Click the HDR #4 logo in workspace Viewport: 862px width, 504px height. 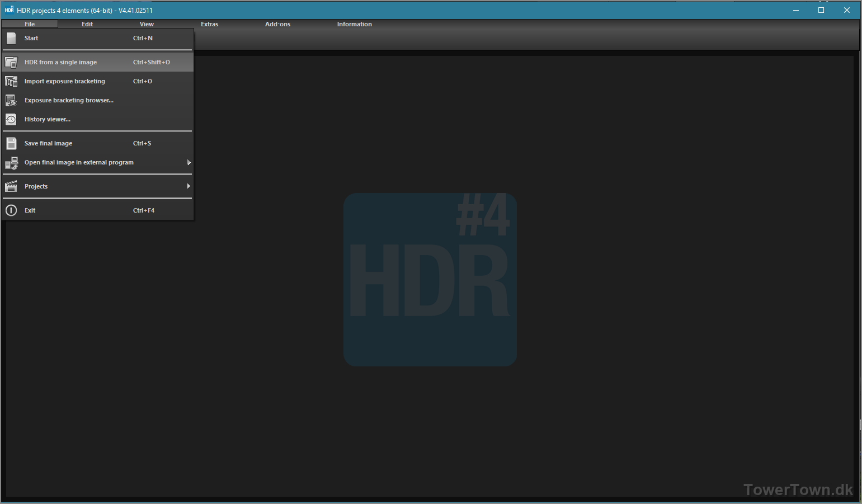pos(430,280)
